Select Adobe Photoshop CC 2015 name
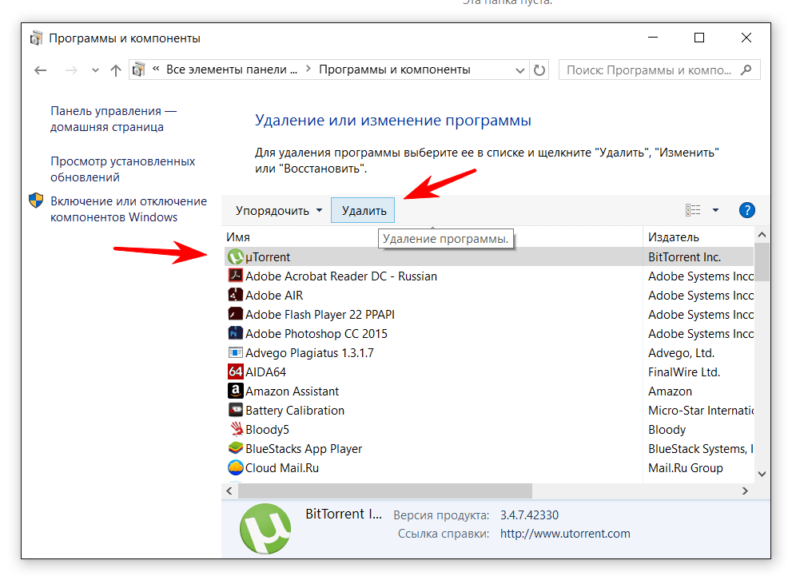 click(316, 334)
